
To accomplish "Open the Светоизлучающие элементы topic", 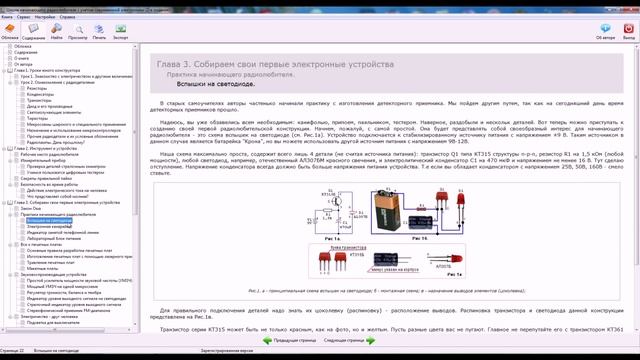I will [54, 112].
